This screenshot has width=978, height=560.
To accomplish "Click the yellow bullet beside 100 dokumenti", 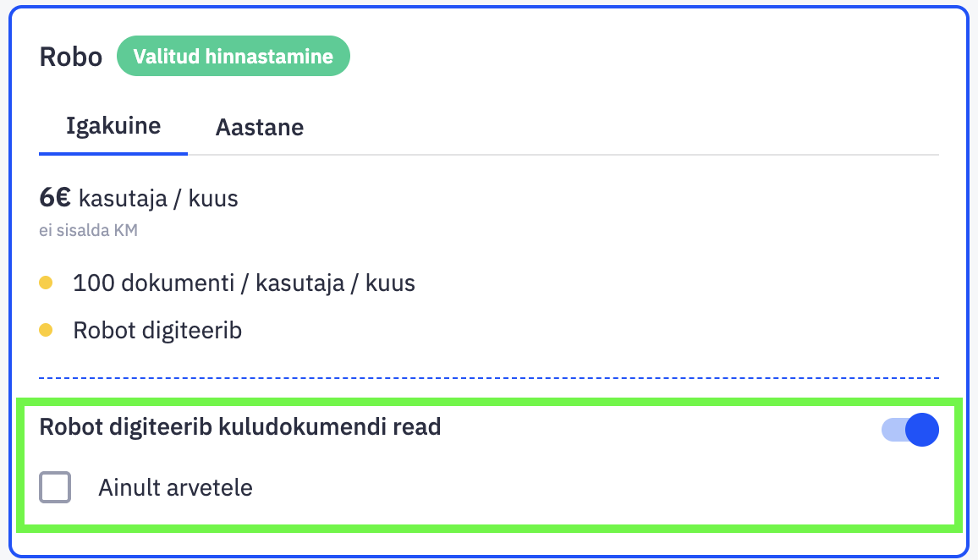I will 46,283.
